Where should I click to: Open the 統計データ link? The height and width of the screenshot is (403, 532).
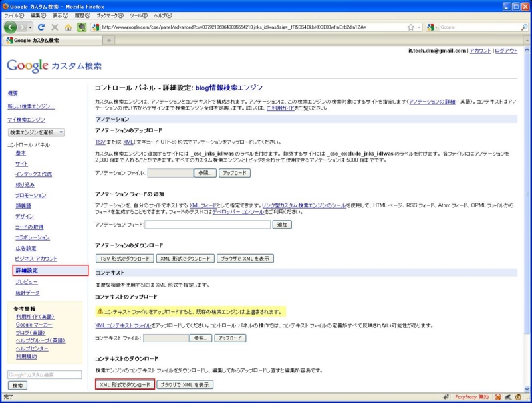click(x=27, y=293)
